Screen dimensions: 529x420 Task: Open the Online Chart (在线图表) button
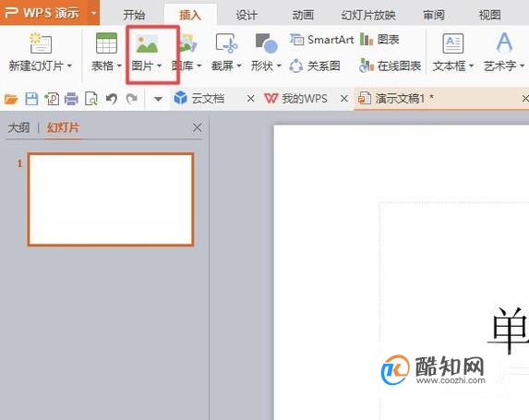point(391,66)
